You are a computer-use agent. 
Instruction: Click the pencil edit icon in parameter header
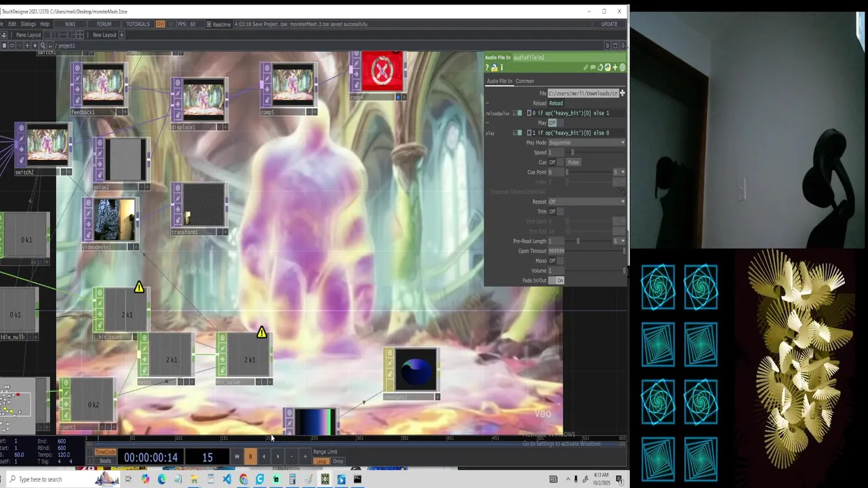point(585,68)
